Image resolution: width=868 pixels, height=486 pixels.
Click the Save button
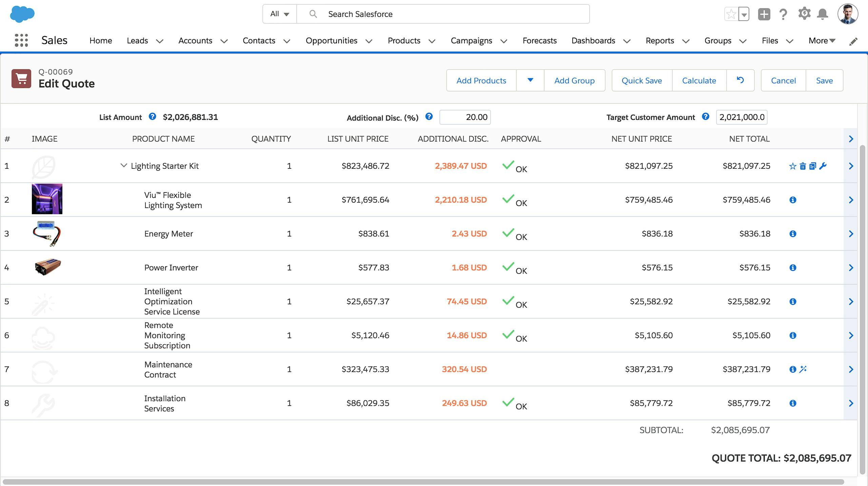[825, 80]
